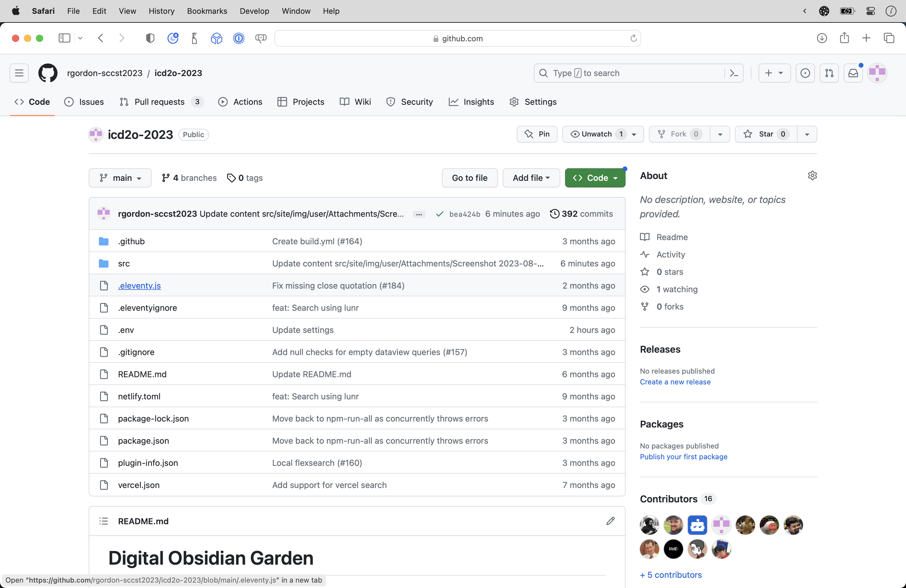906x588 pixels.
Task: Open the GitHub global navigation hamburger menu
Action: pyautogui.click(x=19, y=73)
